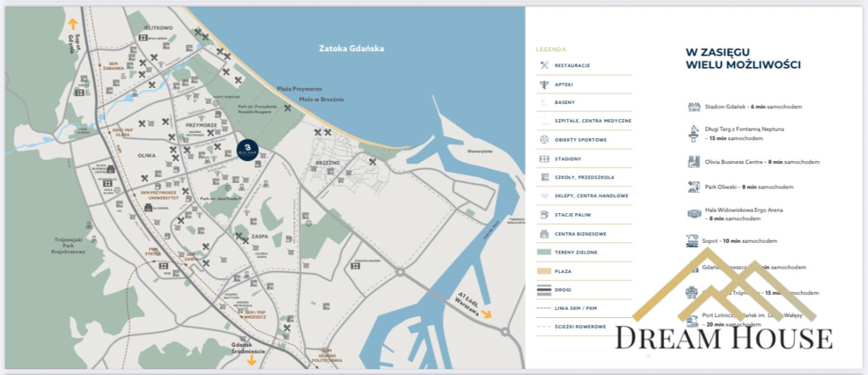Image resolution: width=868 pixels, height=375 pixels.
Task: Click the Molo w Brzeźnie label
Action: (x=321, y=99)
